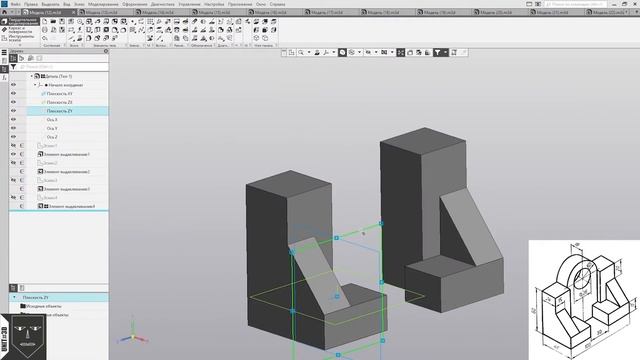Open the Файл menu

tap(16, 4)
